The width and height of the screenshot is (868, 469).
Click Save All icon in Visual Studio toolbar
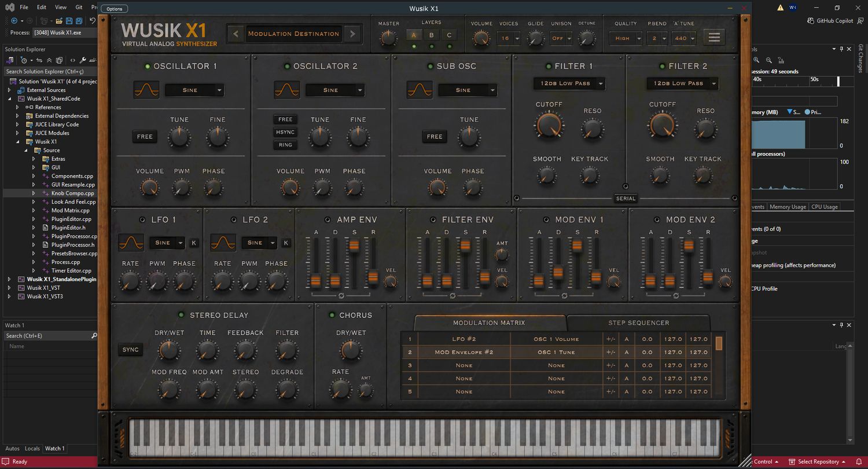coord(79,21)
